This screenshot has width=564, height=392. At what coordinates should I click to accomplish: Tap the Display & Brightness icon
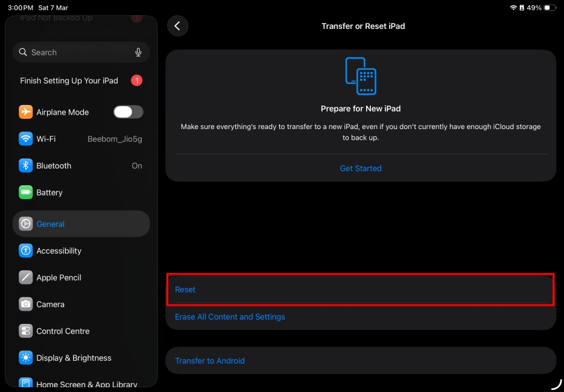pos(25,358)
